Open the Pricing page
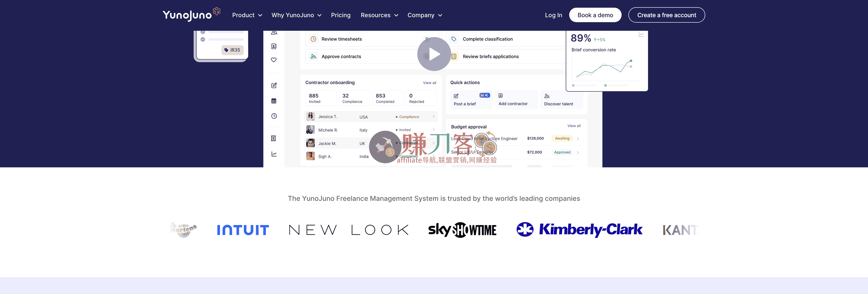868x294 pixels. (x=341, y=15)
